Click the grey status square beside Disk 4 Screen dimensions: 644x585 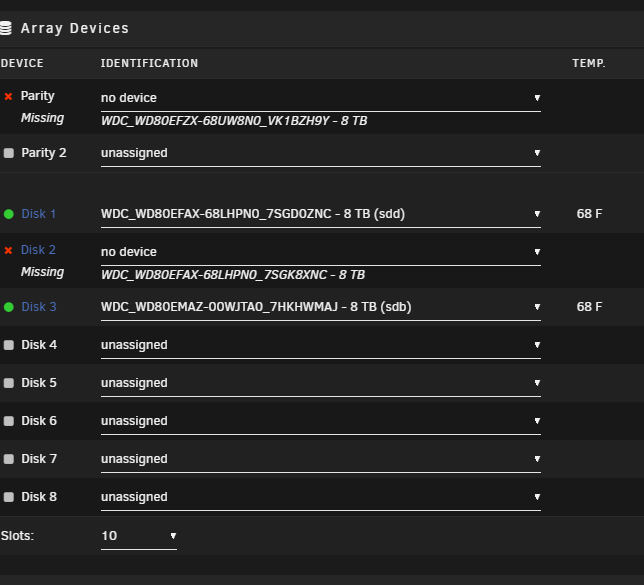tap(9, 345)
